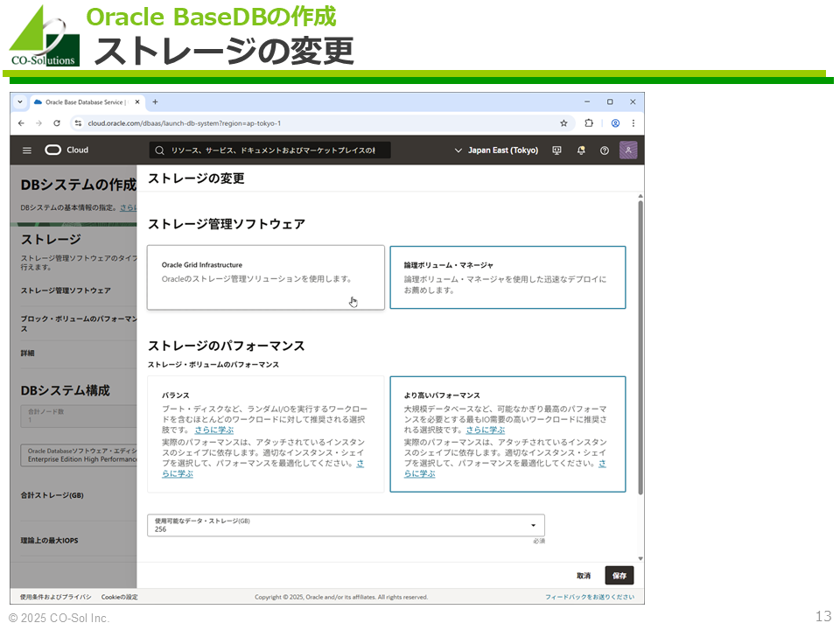840x630 pixels.
Task: Click the search magnifier icon in Cloud header
Action: (159, 150)
